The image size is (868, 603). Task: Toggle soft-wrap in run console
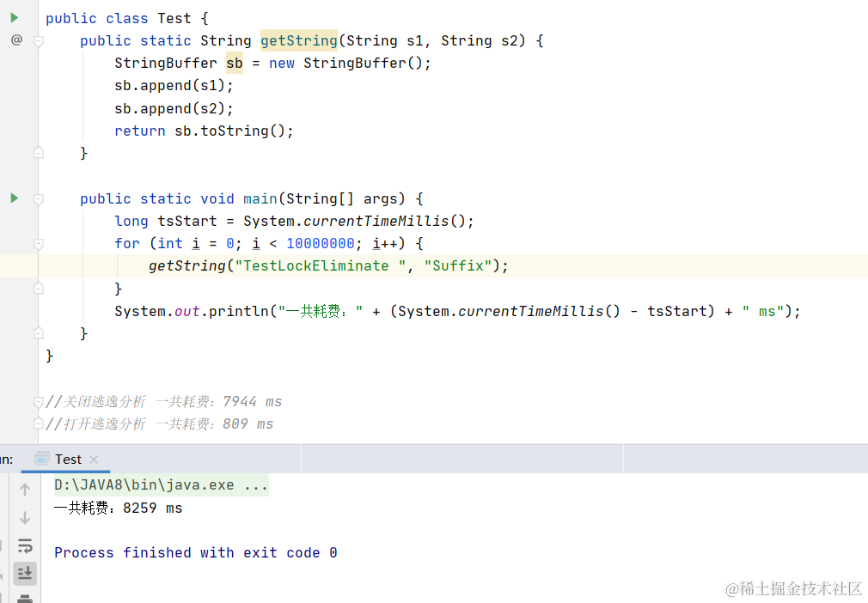tap(25, 545)
